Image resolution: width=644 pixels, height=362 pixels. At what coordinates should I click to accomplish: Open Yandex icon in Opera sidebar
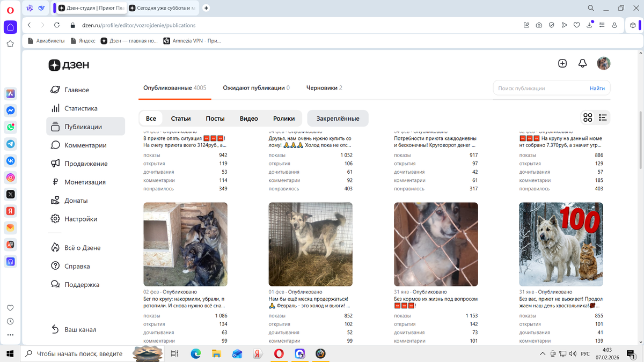click(10, 211)
